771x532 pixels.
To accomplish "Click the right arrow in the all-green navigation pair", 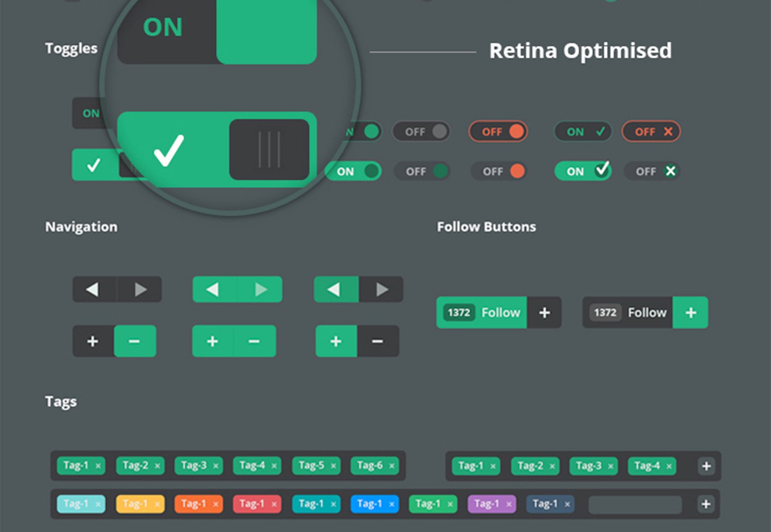I will click(x=260, y=289).
